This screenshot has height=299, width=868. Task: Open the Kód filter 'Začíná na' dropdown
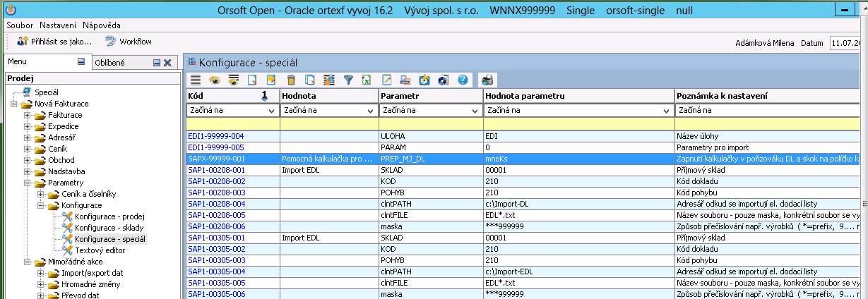pyautogui.click(x=271, y=111)
